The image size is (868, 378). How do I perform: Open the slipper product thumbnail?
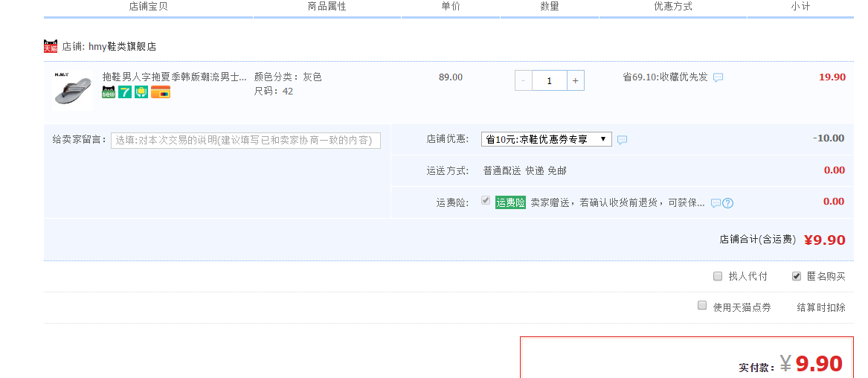[73, 90]
